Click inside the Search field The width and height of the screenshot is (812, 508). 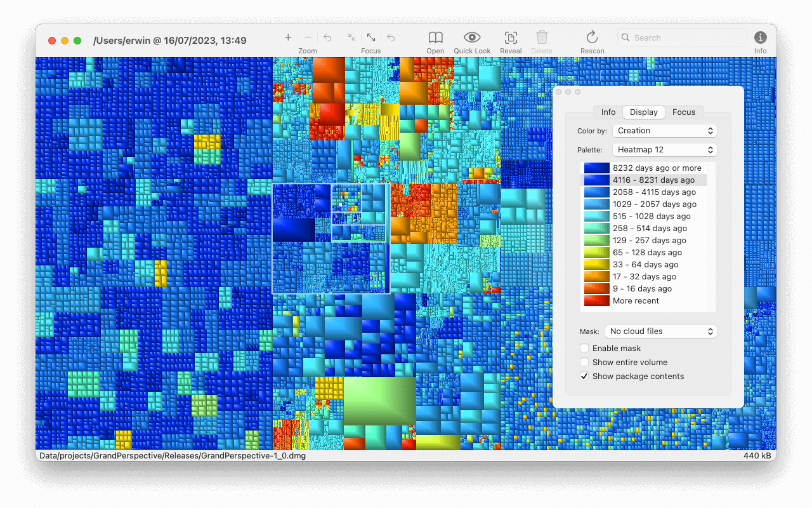click(x=685, y=37)
